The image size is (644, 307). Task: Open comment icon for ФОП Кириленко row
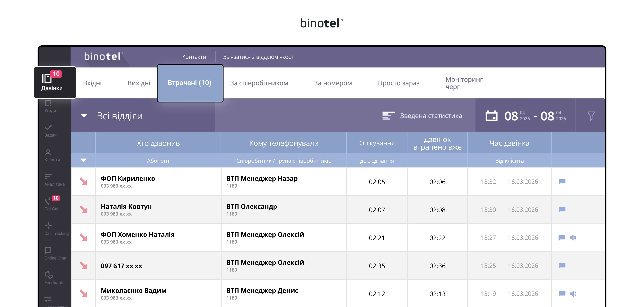tap(562, 181)
